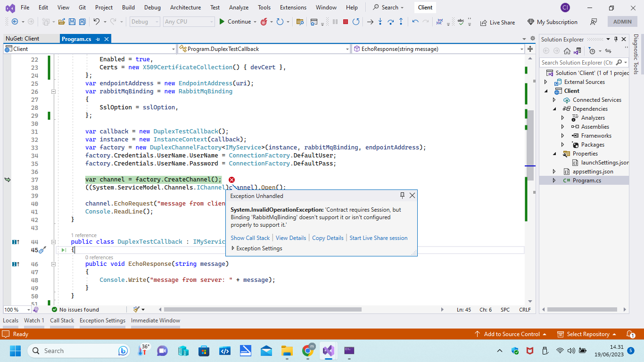The width and height of the screenshot is (644, 362).
Task: Click Show Call Stack in exception popup
Action: (250, 238)
